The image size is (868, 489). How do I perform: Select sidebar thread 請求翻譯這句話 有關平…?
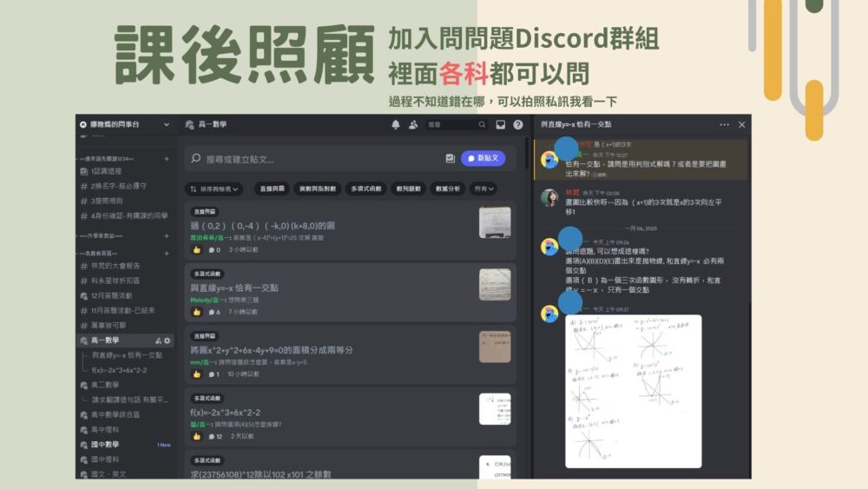(x=129, y=400)
